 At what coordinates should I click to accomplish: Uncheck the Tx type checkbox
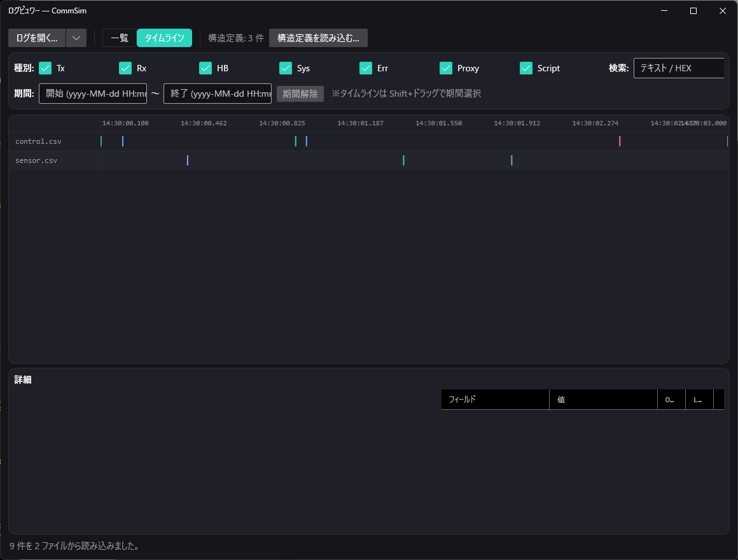click(45, 68)
